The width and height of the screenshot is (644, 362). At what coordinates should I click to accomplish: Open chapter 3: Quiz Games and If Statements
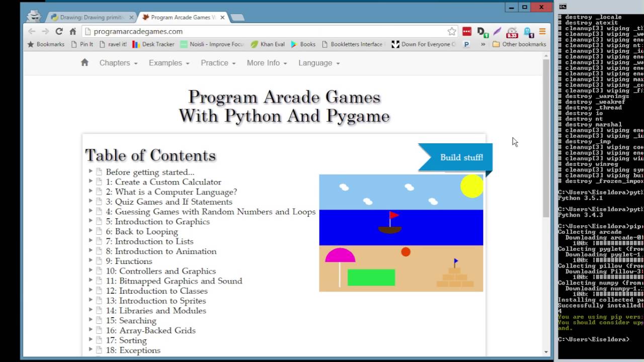(x=169, y=202)
